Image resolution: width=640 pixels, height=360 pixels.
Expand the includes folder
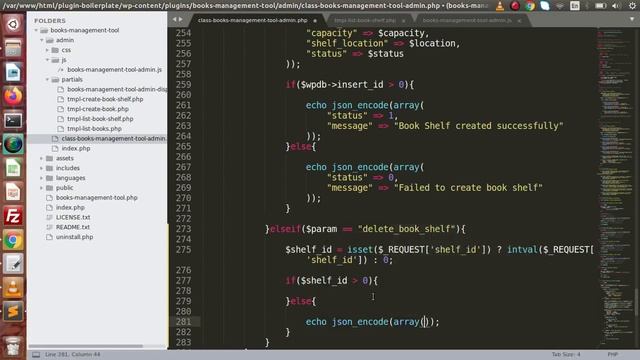pyautogui.click(x=42, y=168)
